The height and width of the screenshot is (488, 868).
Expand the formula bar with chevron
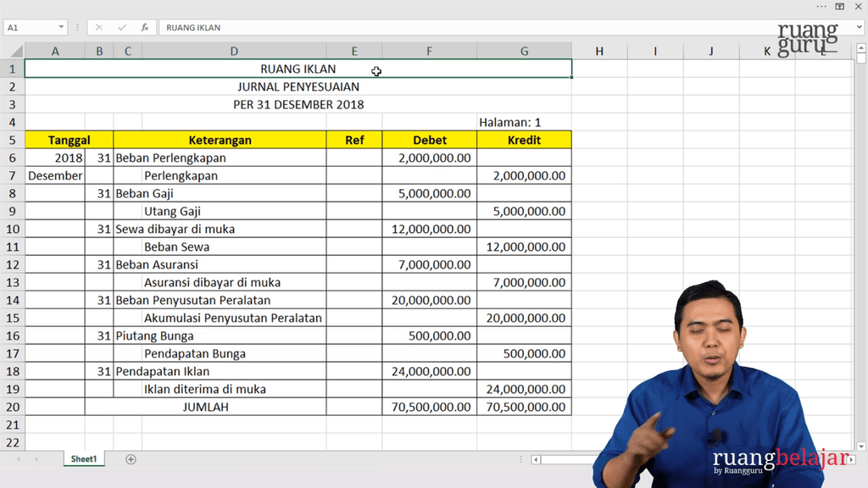pyautogui.click(x=859, y=28)
